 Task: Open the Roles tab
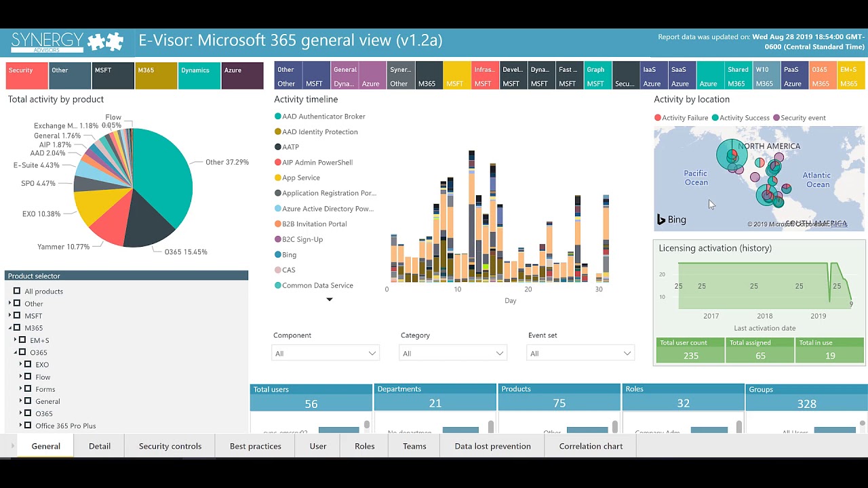tap(365, 446)
